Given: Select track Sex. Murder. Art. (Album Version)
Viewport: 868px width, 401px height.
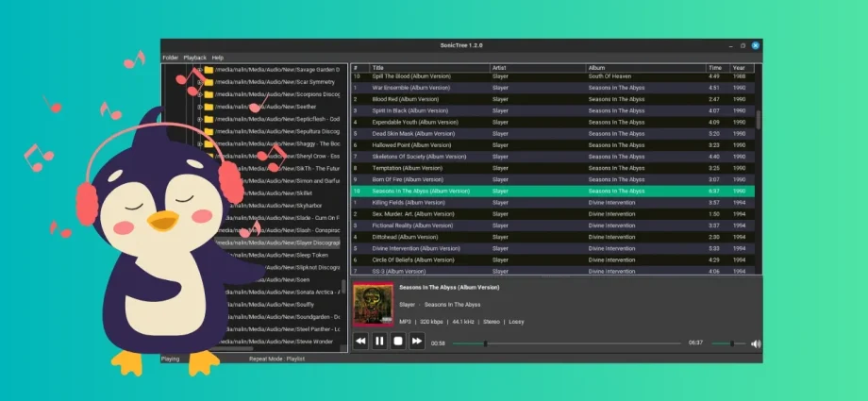Looking at the screenshot, I should click(553, 214).
